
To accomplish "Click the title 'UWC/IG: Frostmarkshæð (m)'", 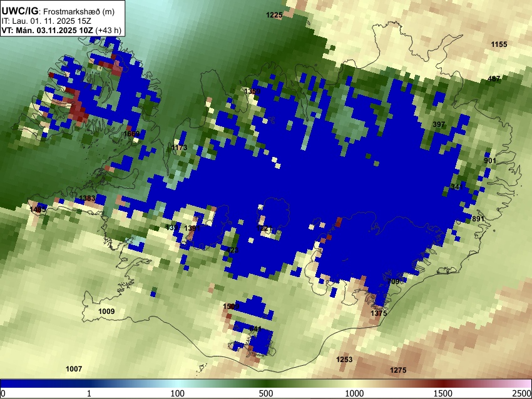I will tap(58, 11).
